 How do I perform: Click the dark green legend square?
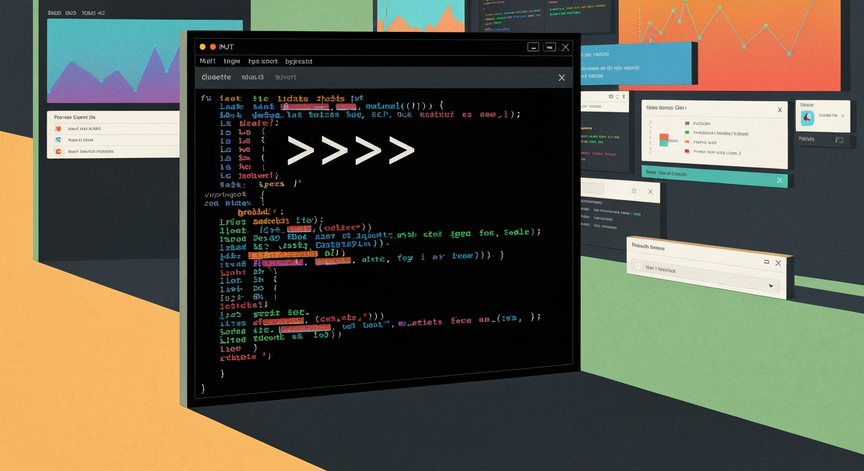click(687, 123)
